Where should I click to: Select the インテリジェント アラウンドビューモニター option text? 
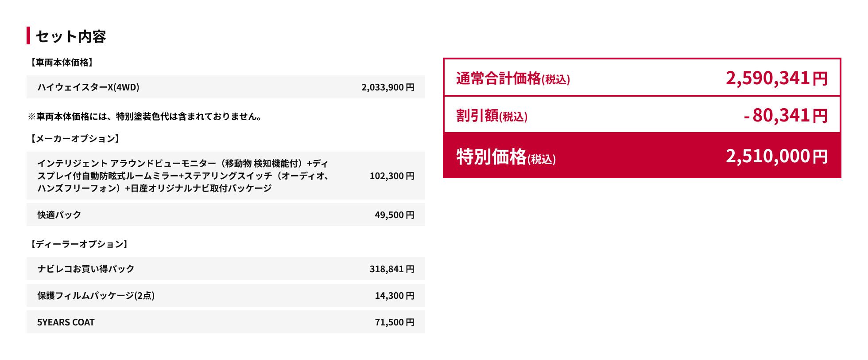183,176
